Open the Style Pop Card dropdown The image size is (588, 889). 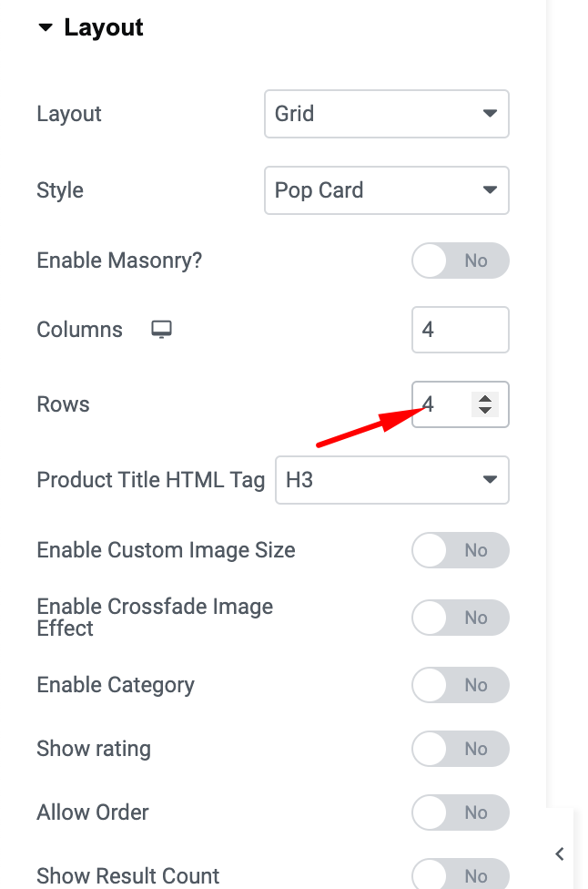coord(387,190)
